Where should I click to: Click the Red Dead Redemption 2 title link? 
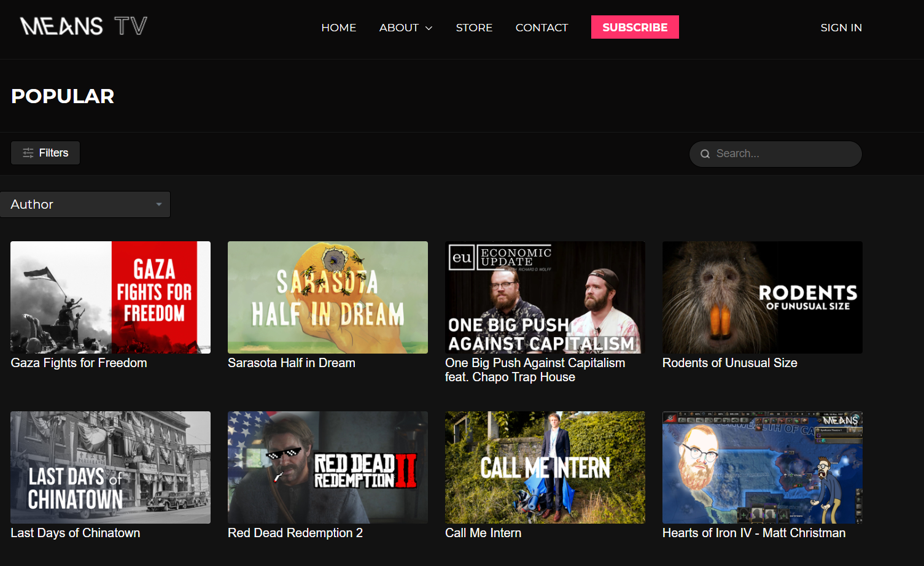[295, 533]
